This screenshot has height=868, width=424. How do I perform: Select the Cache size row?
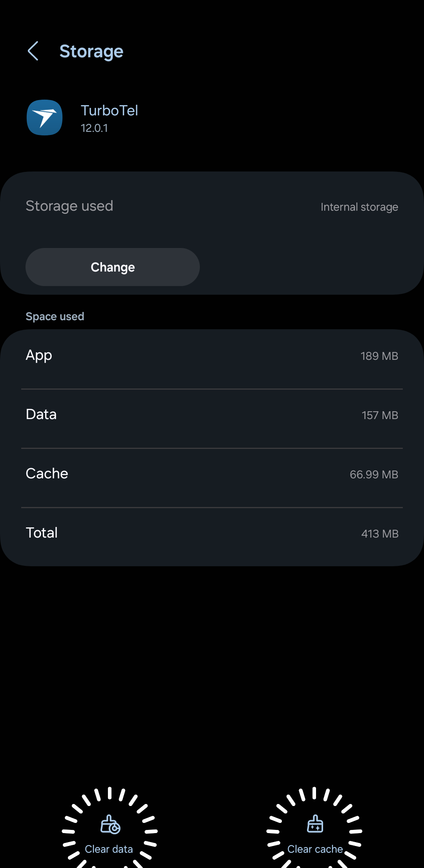coord(212,474)
